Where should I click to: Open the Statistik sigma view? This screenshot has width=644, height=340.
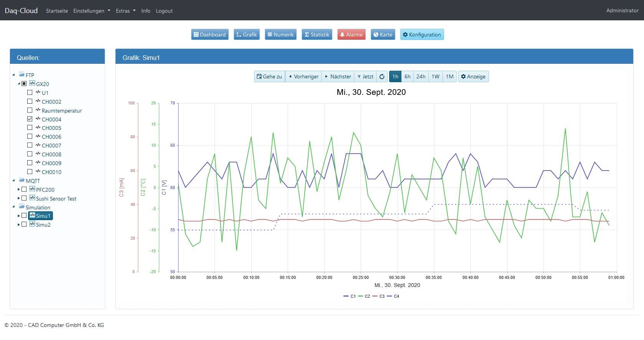317,35
